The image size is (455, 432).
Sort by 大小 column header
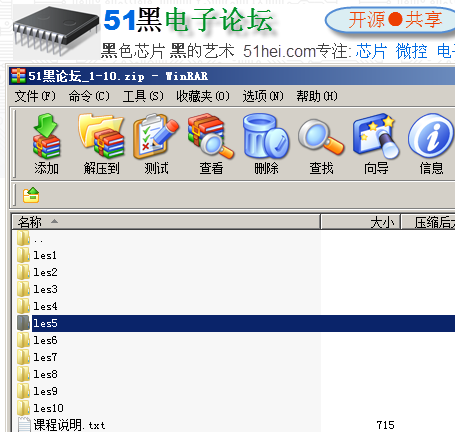361,222
